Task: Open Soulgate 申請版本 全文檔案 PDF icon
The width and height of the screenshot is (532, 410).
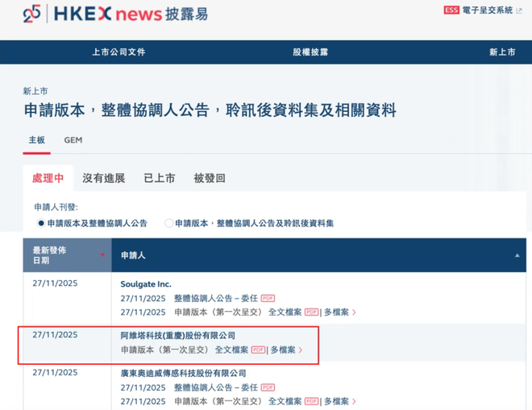Action: click(311, 312)
